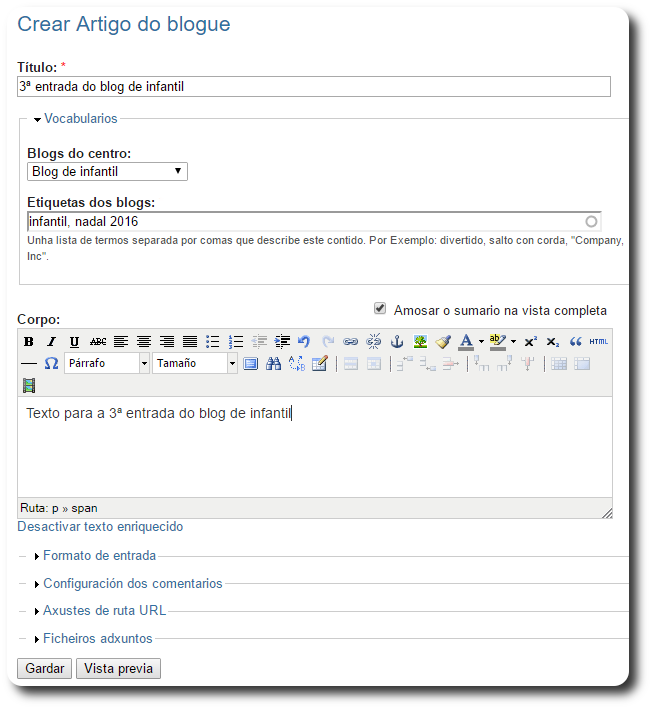
Task: Open the Párrafo format dropdown
Action: [x=107, y=363]
